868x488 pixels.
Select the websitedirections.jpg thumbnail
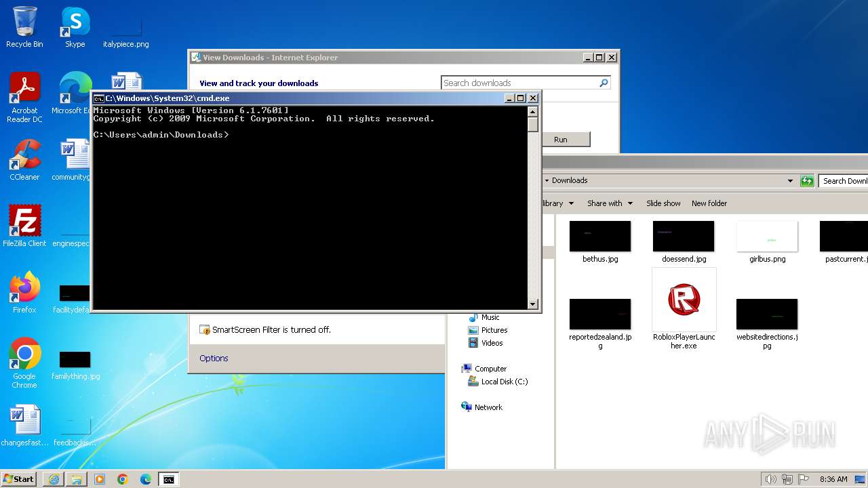[767, 324]
